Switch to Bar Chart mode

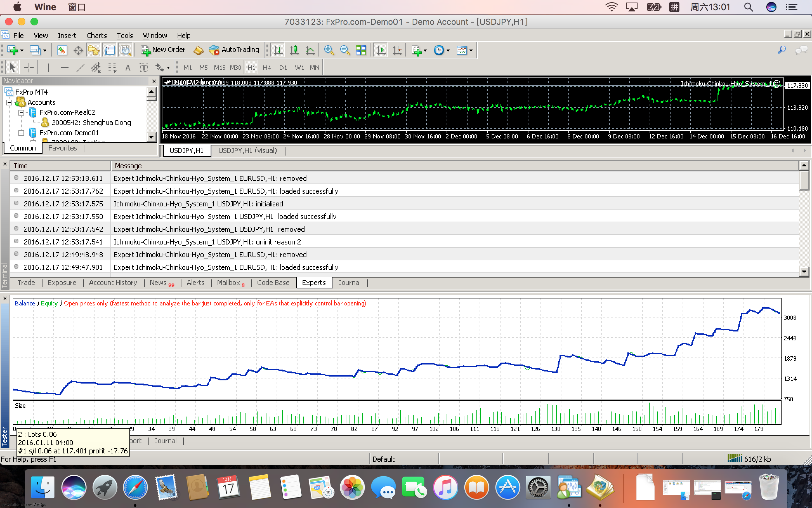point(278,50)
